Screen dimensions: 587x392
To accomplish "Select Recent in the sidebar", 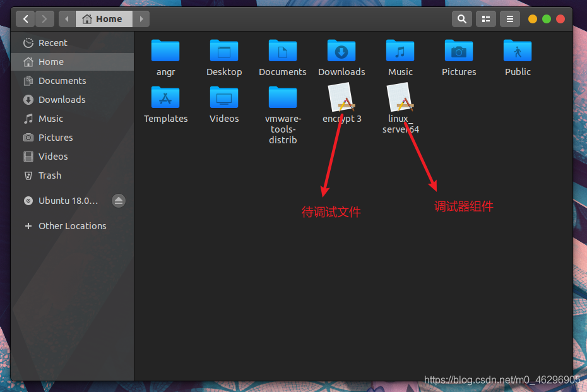I will (49, 42).
